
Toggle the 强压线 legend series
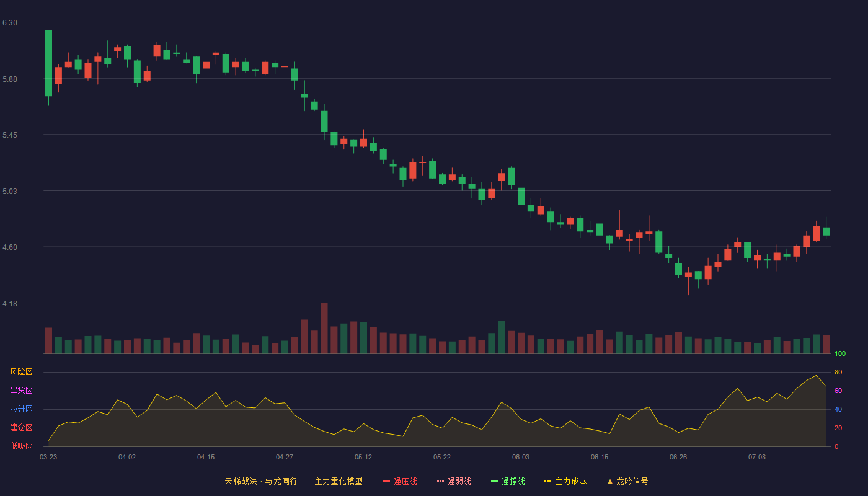(x=400, y=481)
